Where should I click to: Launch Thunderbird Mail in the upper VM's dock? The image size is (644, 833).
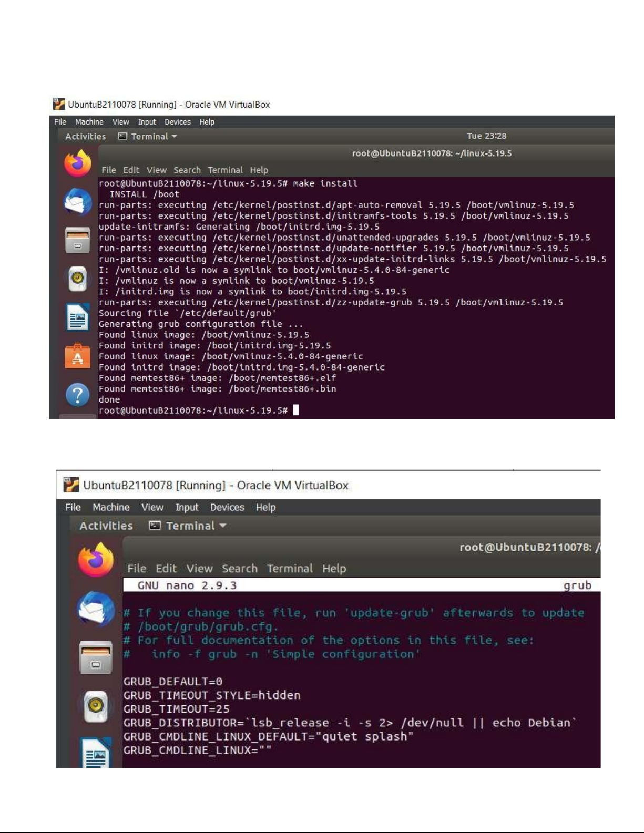[78, 202]
